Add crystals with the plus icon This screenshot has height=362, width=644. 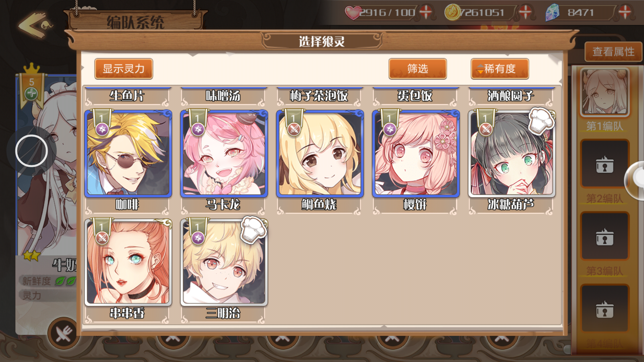point(624,12)
